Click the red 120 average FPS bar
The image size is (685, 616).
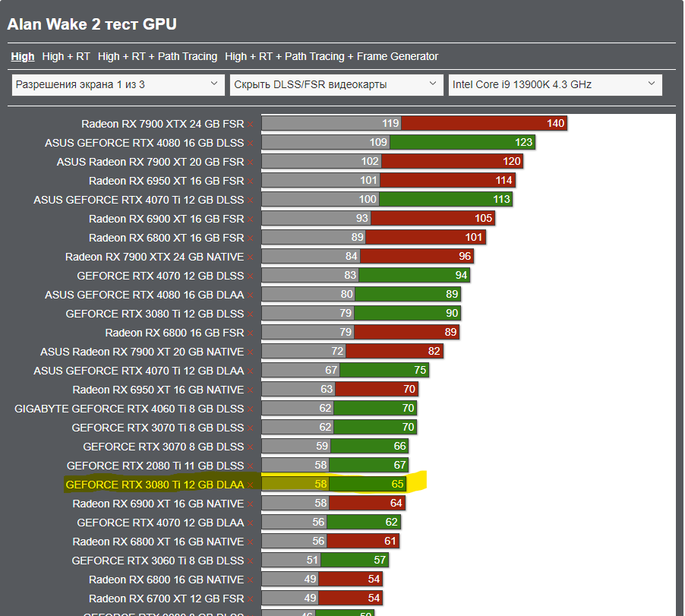point(452,161)
